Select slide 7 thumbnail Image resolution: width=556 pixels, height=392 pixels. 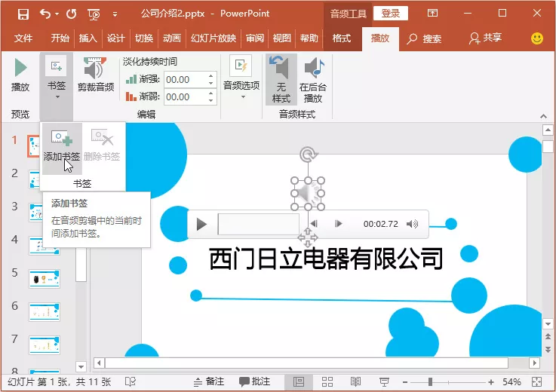coord(45,345)
